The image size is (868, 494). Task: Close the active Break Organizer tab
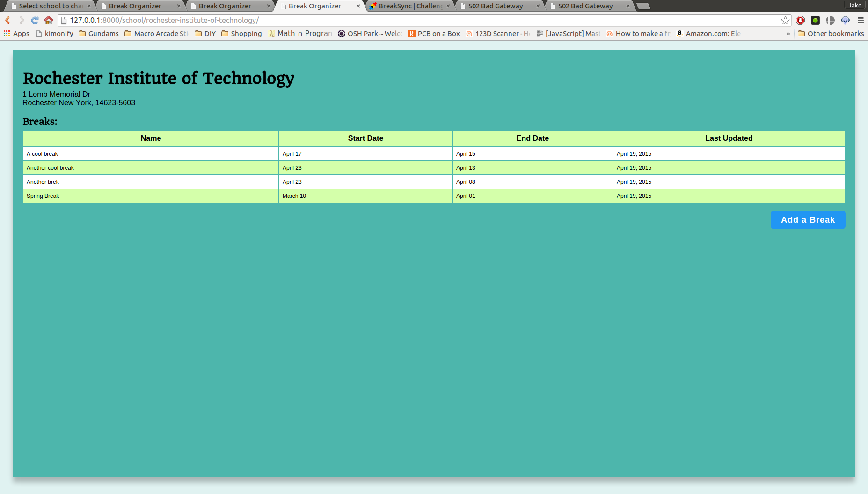[x=358, y=6]
